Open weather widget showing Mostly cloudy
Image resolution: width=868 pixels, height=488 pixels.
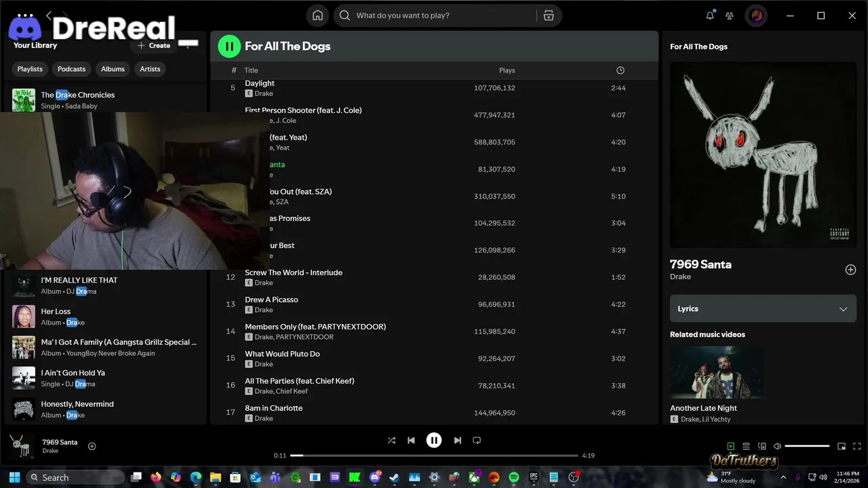(731, 477)
